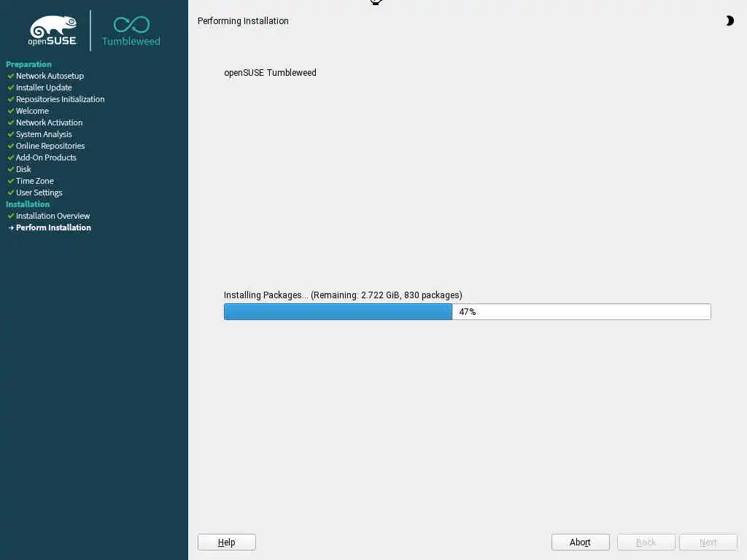Click green checkmark beside Installation Overview
747x560 pixels.
click(x=10, y=216)
